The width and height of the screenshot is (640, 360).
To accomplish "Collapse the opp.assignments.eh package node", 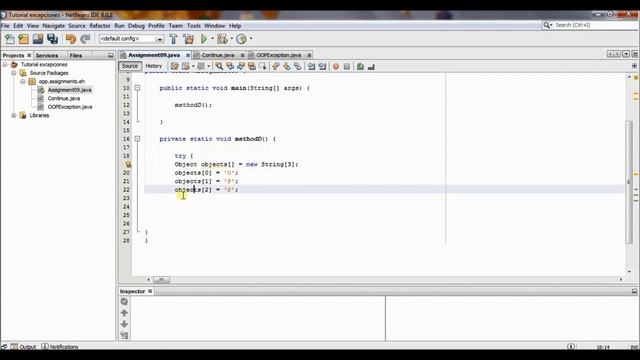I will click(23, 81).
